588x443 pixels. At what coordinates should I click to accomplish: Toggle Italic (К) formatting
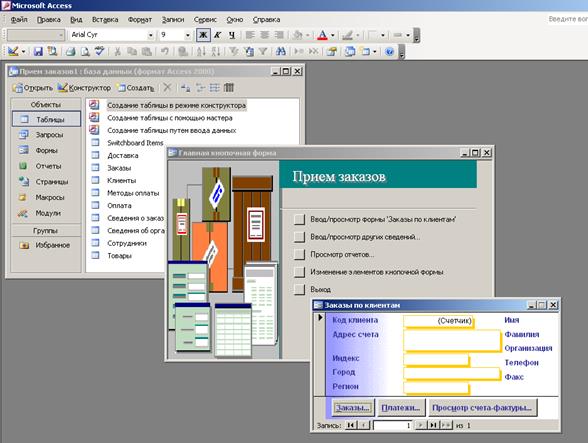tap(218, 35)
